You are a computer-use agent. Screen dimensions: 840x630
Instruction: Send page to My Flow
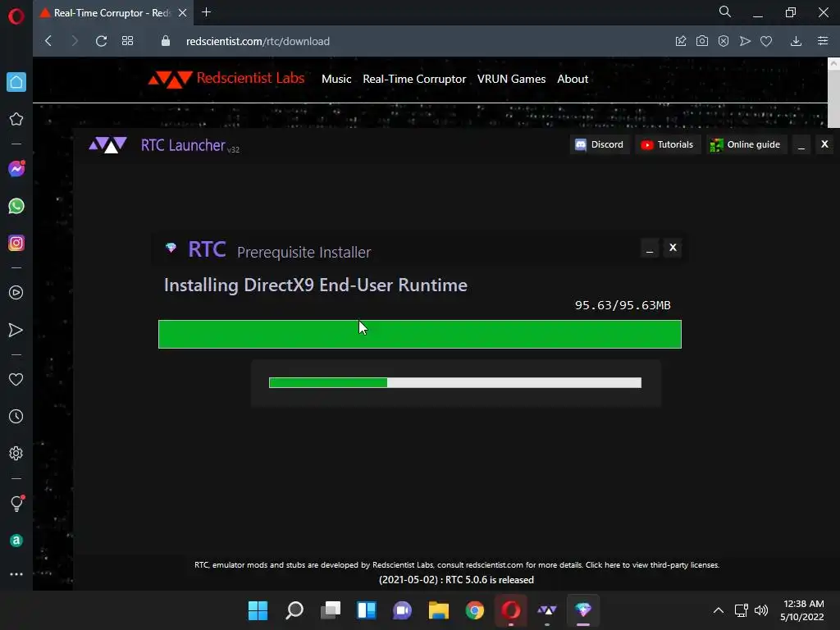(745, 41)
